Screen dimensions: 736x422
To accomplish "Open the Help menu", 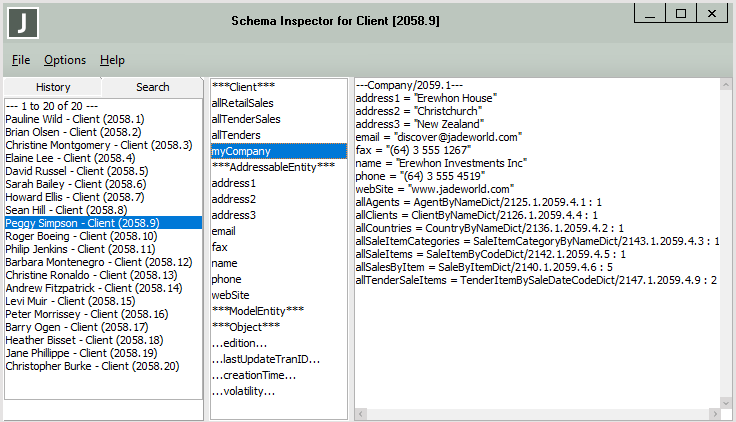I will (x=112, y=60).
